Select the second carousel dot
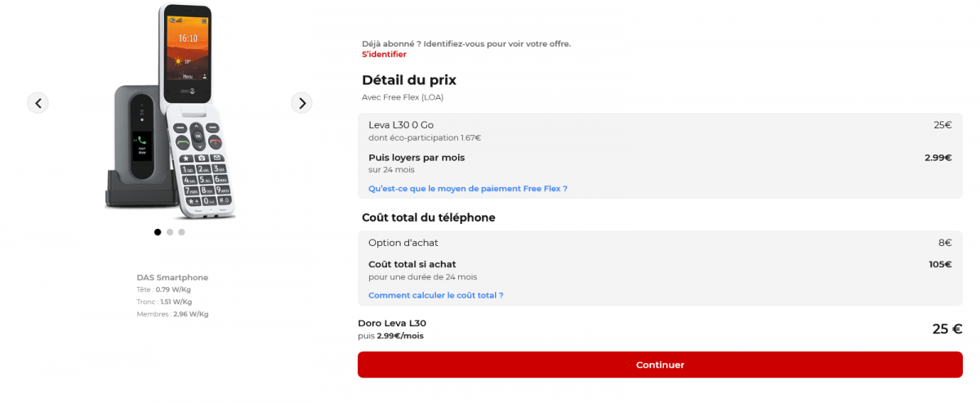This screenshot has width=980, height=403. 170,232
